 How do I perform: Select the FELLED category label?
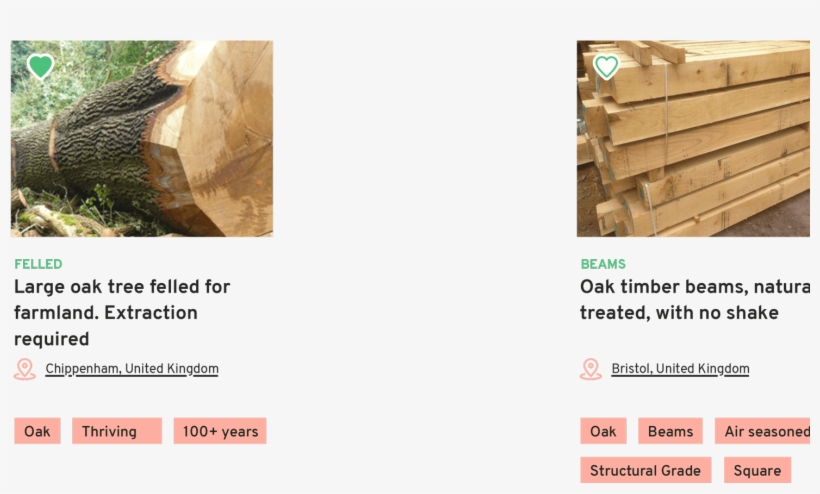coord(38,264)
